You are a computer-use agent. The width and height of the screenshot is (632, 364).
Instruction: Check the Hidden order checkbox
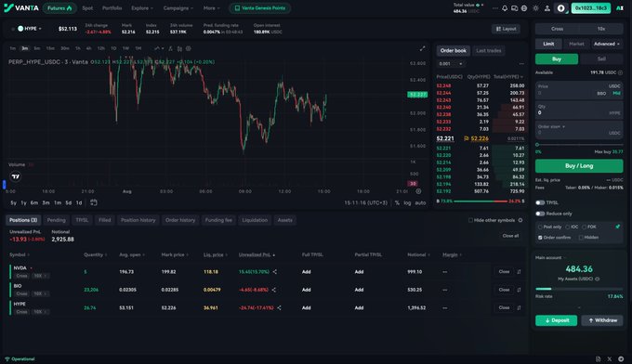coord(581,238)
